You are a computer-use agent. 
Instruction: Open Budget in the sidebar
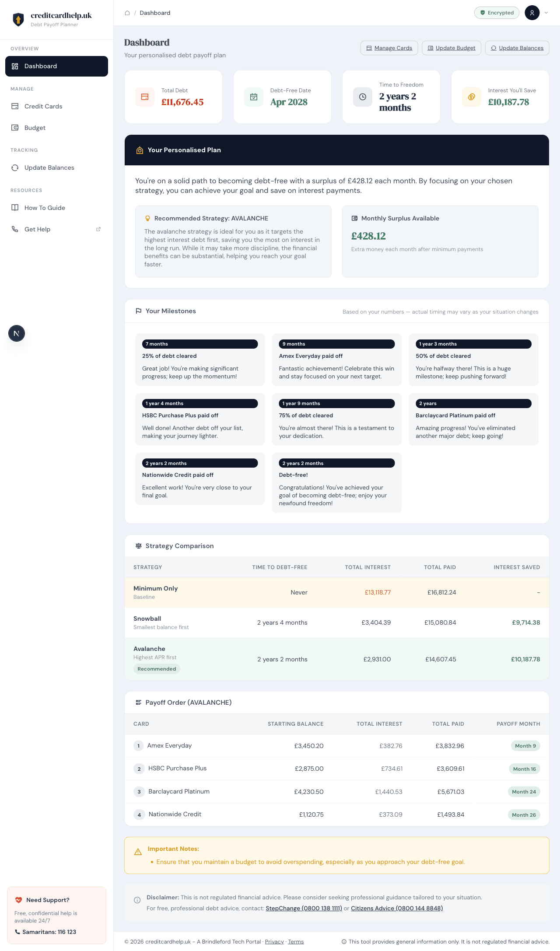click(x=56, y=128)
